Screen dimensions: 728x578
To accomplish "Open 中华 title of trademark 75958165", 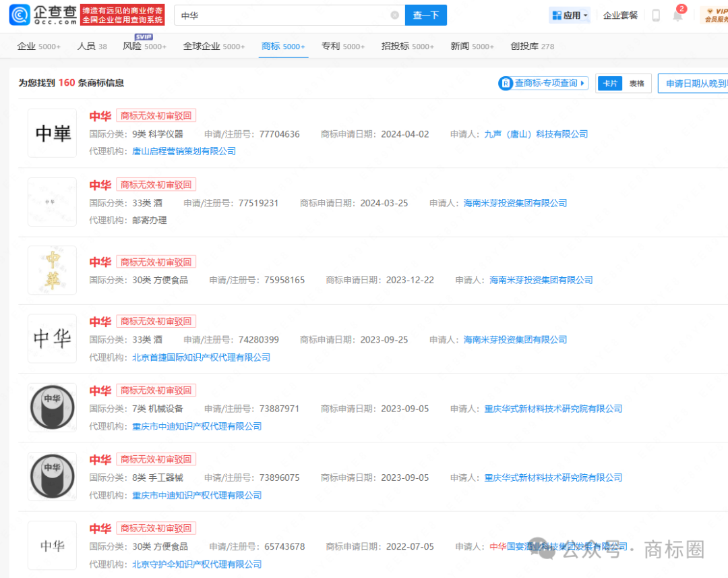I will tap(100, 262).
